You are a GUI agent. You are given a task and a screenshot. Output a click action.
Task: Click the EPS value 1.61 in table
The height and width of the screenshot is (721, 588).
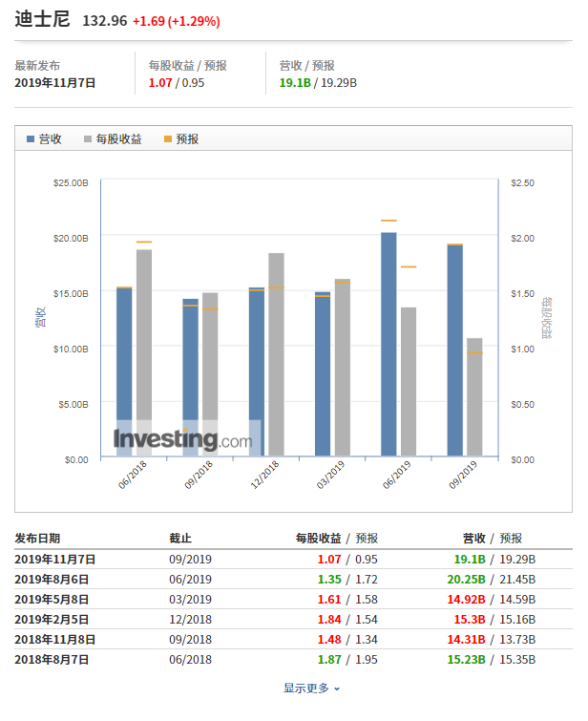[x=329, y=600]
